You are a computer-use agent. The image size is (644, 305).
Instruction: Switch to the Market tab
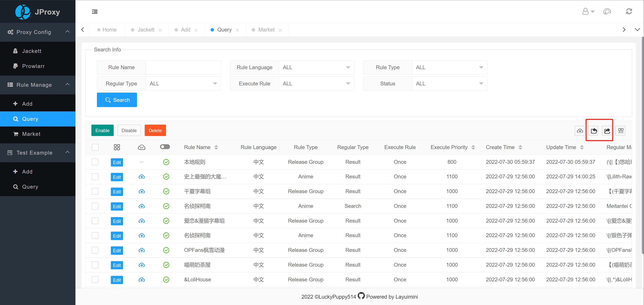coord(266,30)
